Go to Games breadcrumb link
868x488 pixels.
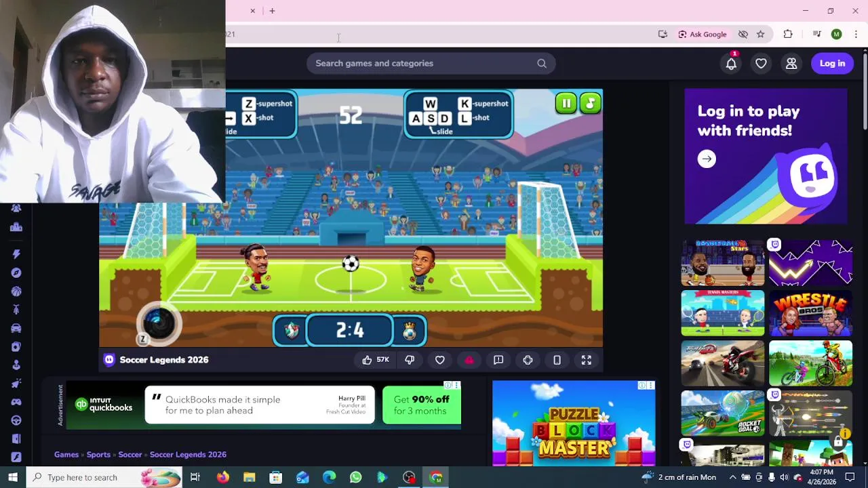66,455
